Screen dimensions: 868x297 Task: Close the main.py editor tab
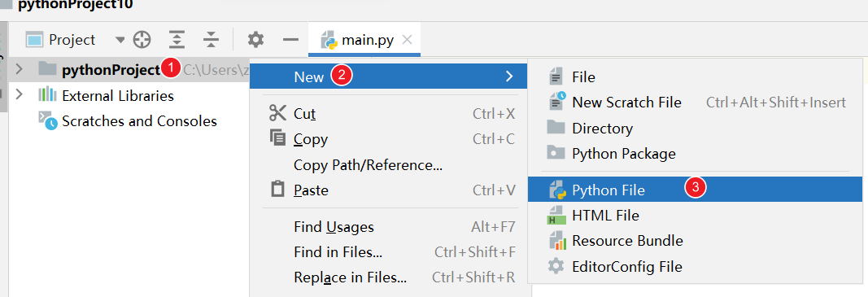click(407, 40)
